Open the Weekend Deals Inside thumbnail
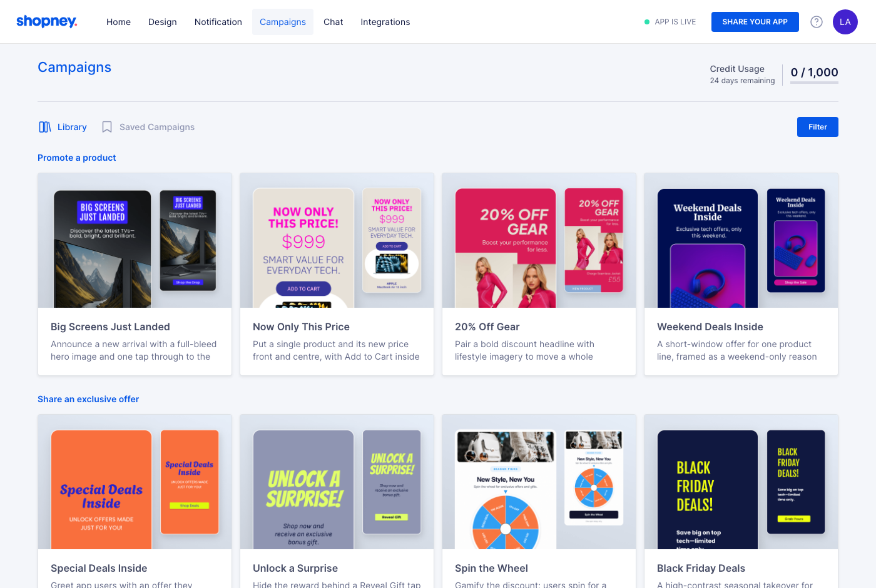876x588 pixels. point(741,241)
